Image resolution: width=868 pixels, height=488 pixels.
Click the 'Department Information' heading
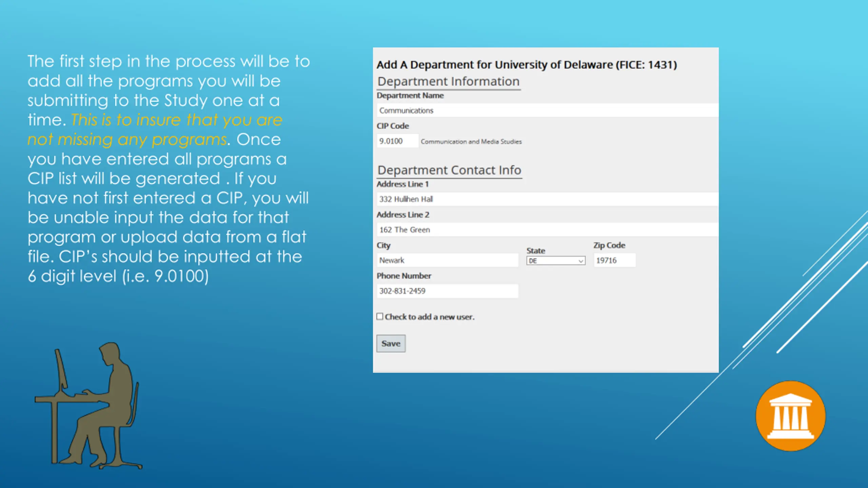click(449, 82)
